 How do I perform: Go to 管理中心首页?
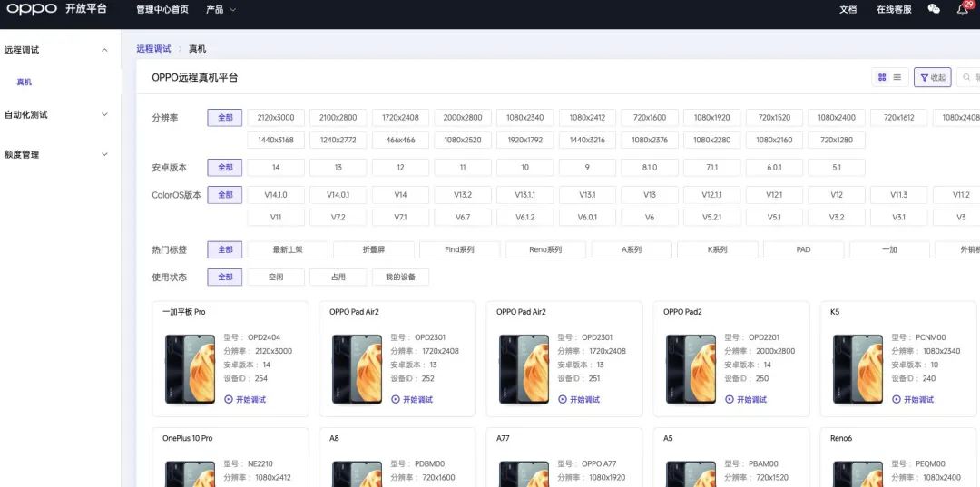[162, 9]
